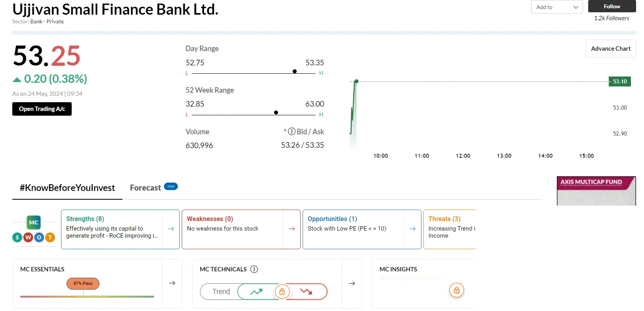
Task: Click the orange T circle icon
Action: (50, 237)
